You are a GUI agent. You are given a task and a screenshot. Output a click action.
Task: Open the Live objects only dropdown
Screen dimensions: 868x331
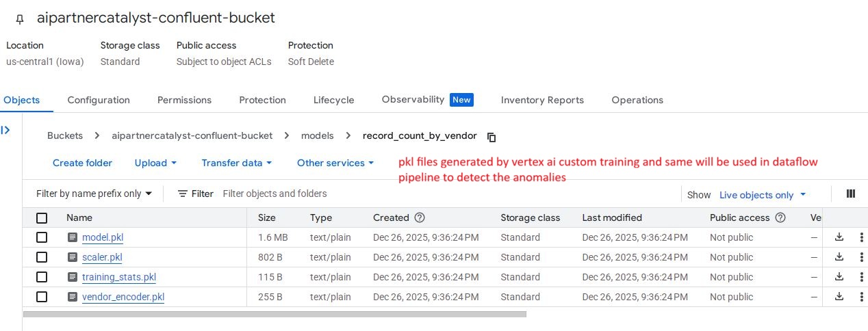click(x=763, y=195)
